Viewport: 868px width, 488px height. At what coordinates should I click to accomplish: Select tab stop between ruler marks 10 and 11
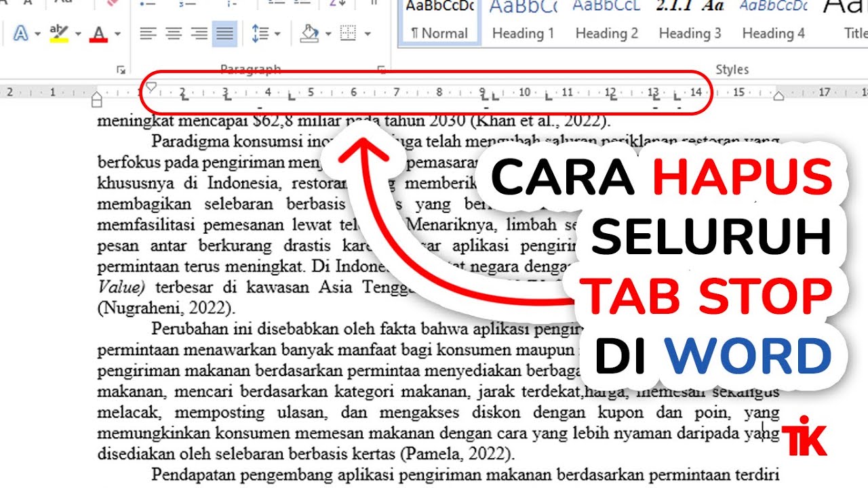[x=549, y=97]
